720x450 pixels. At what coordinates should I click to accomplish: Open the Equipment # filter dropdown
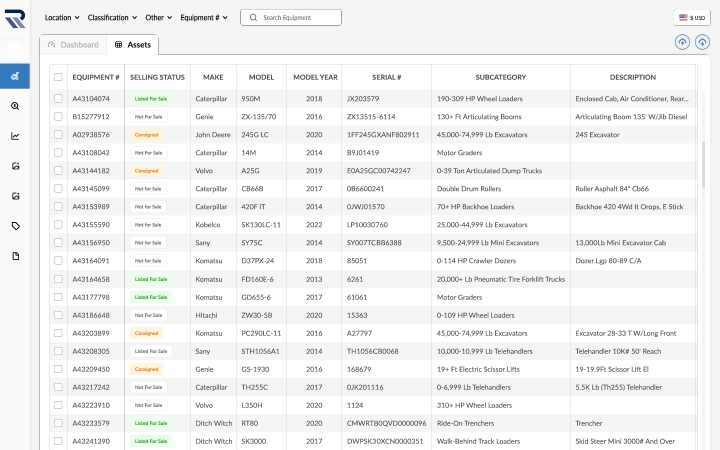pos(204,17)
